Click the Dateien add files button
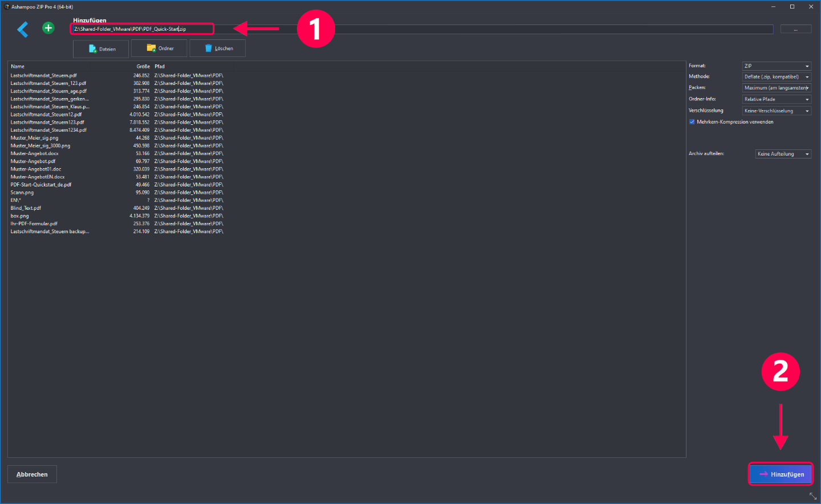This screenshot has width=821, height=504. click(101, 48)
